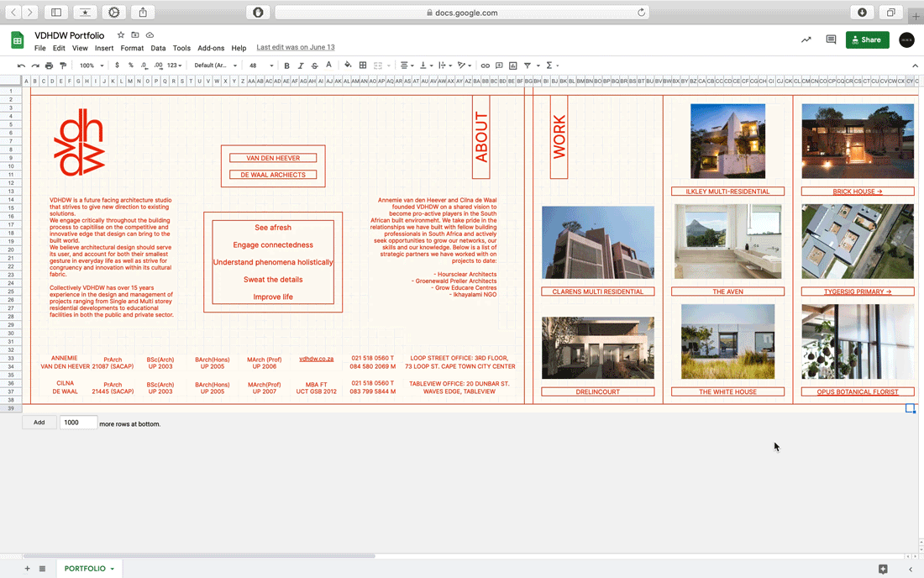924x578 pixels.
Task: Click the green Share button
Action: point(867,39)
